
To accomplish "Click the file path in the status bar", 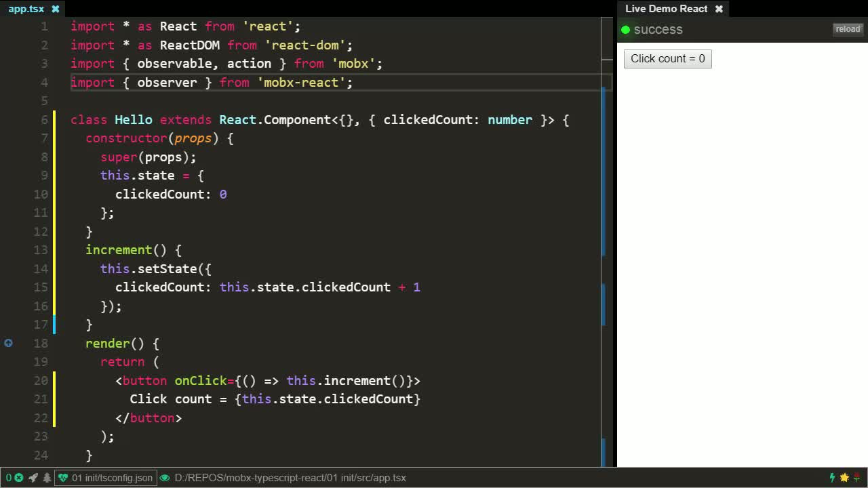I will click(290, 478).
